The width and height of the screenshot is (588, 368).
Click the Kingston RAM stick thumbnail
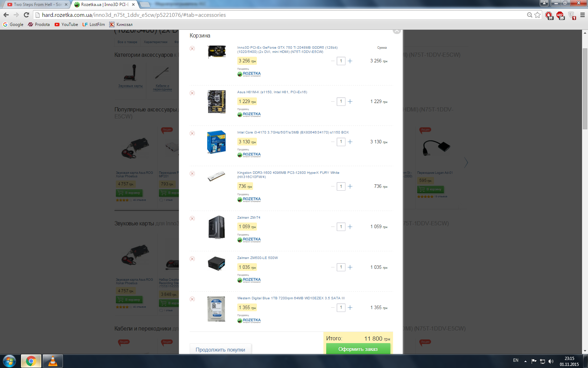pyautogui.click(x=217, y=176)
